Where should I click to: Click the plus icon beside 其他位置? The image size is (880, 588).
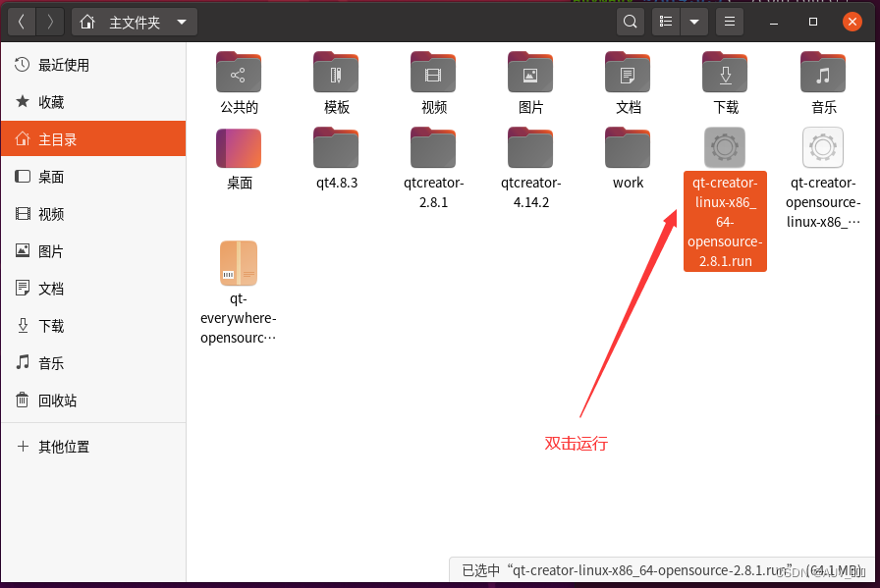23,447
